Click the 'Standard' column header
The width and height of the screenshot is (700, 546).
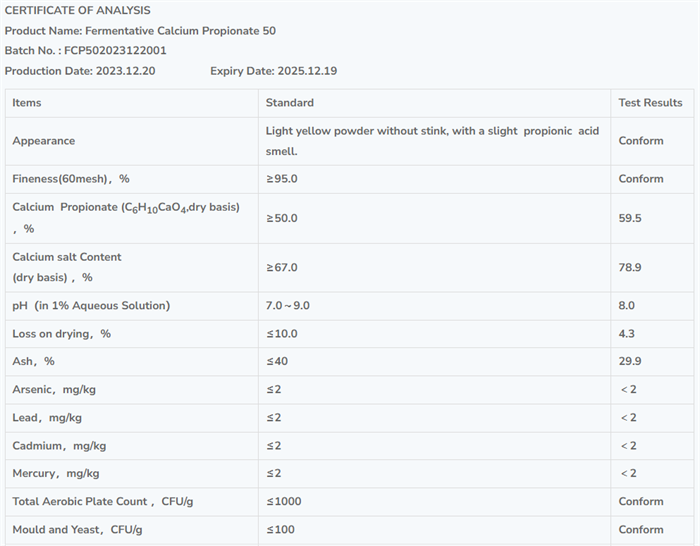point(289,103)
